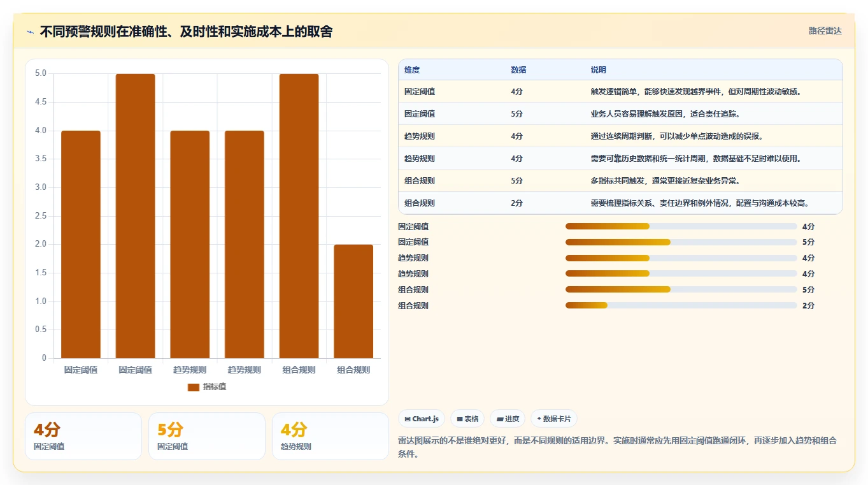Viewport: 868px width, 485px height.
Task: Click the 2分 value beside the progress bars
Action: (x=809, y=305)
